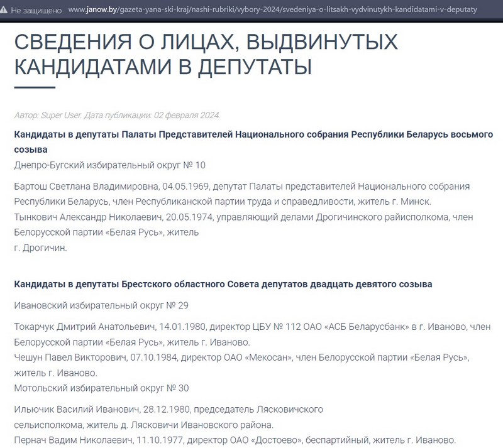
Task: Click the main heading "Сведения о лицах"
Action: coord(206,54)
